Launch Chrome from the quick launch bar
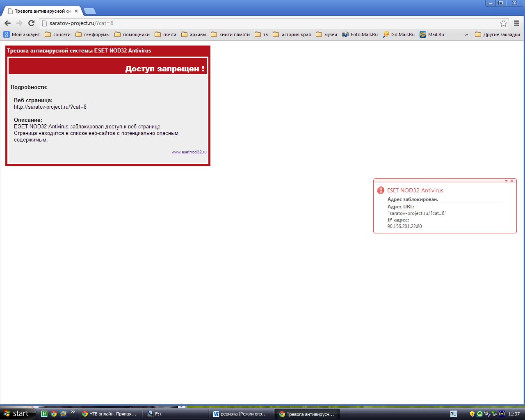 (54, 414)
